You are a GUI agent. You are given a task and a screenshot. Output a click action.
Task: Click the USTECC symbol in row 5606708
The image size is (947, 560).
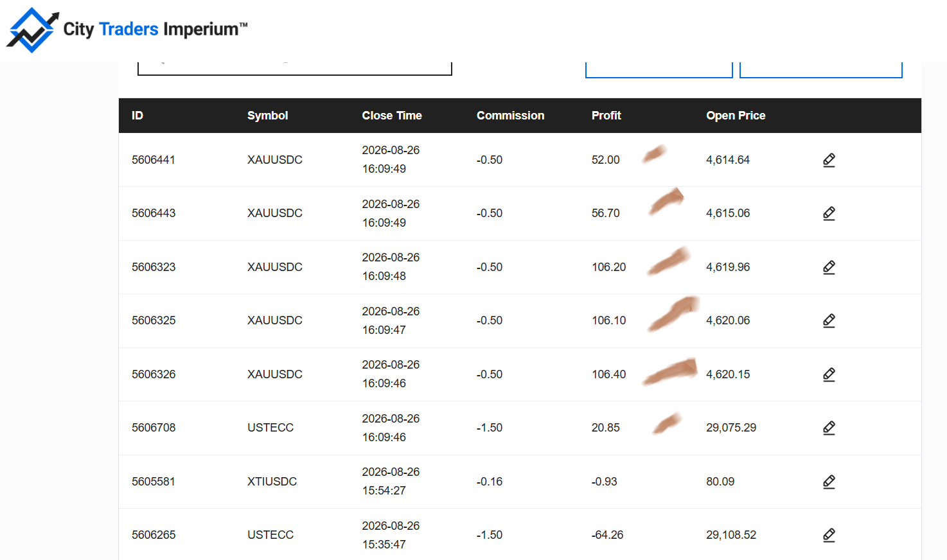point(270,428)
